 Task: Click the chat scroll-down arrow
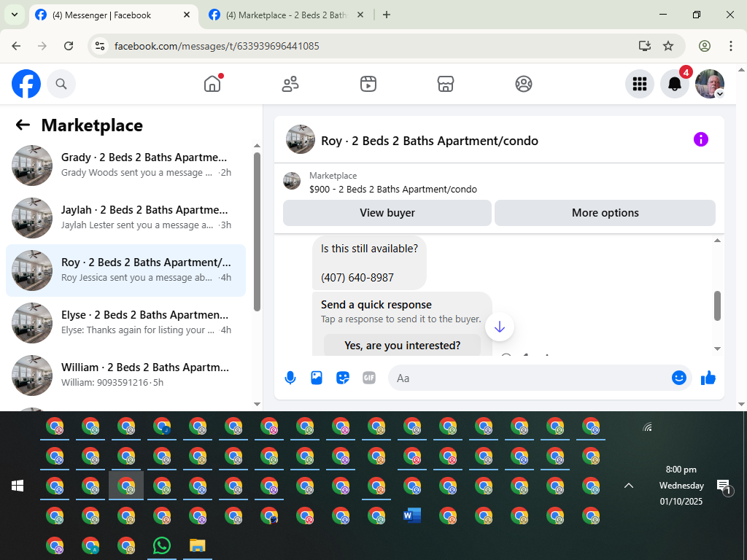pos(718,349)
